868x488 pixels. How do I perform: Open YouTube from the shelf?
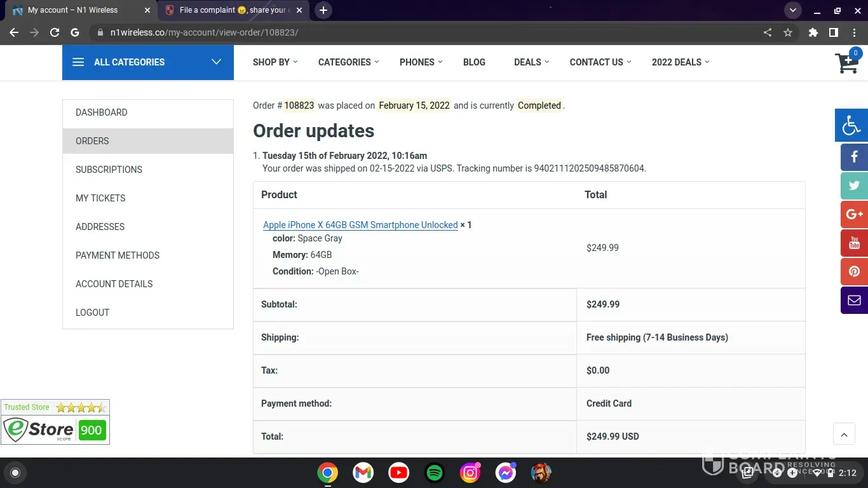pyautogui.click(x=399, y=473)
